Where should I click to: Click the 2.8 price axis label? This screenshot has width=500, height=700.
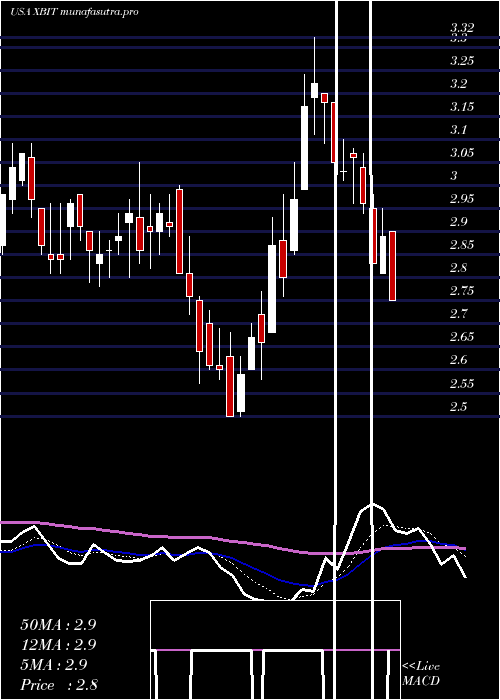click(x=458, y=268)
